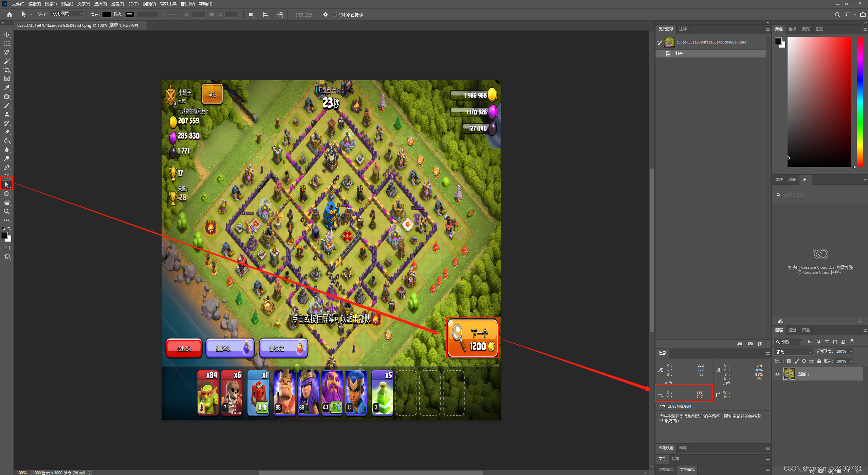Enable the 约束路径拖动 checkbox
This screenshot has width=868, height=475.
click(x=334, y=15)
